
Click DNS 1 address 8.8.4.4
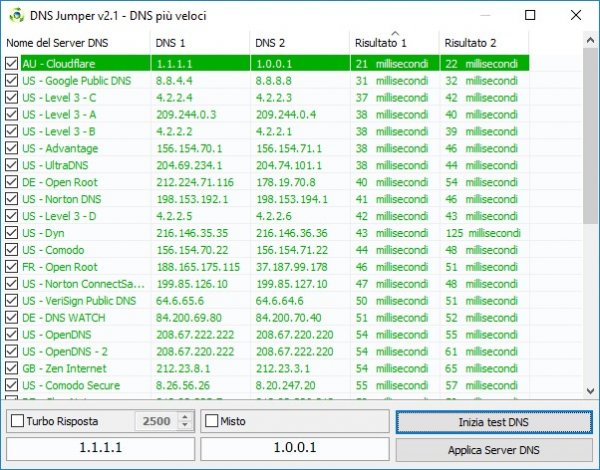[x=174, y=80]
